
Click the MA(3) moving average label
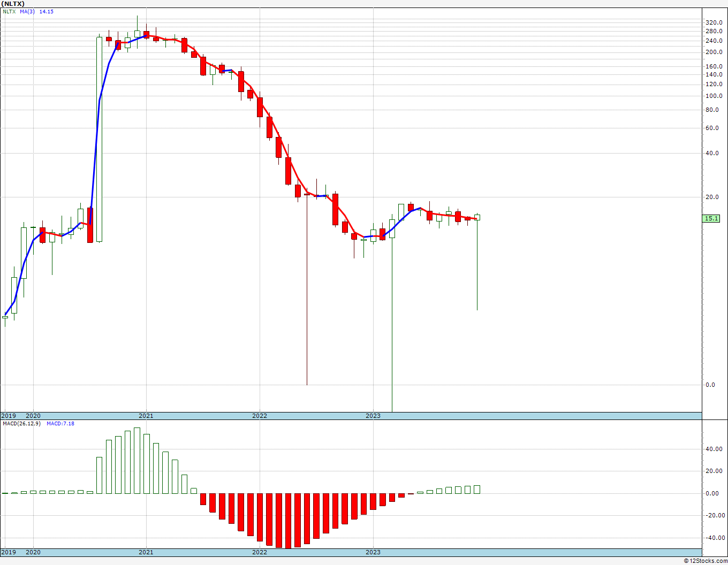[27, 11]
